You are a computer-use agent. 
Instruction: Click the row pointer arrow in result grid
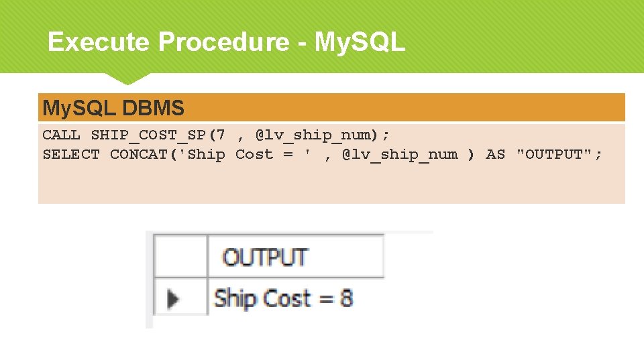(174, 298)
